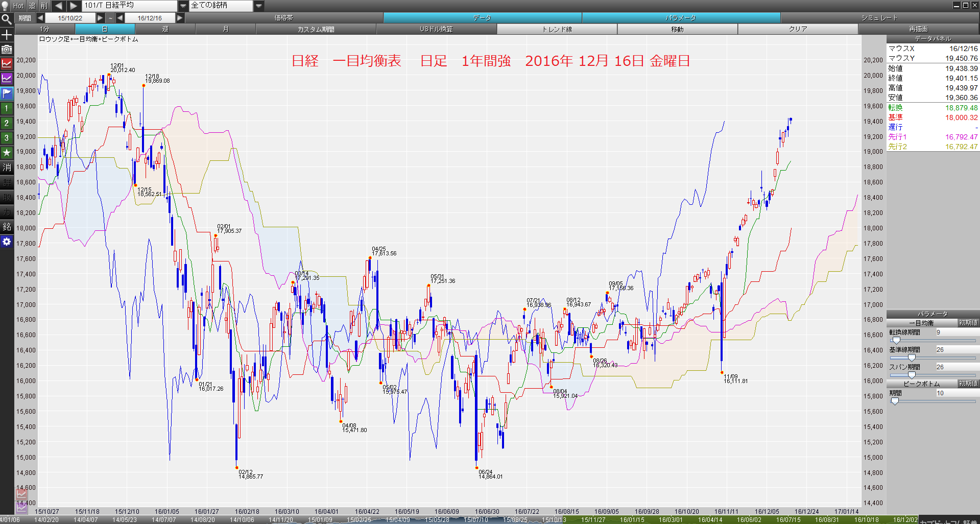
Task: Step start date 15/10/22 backward
Action: 40,18
